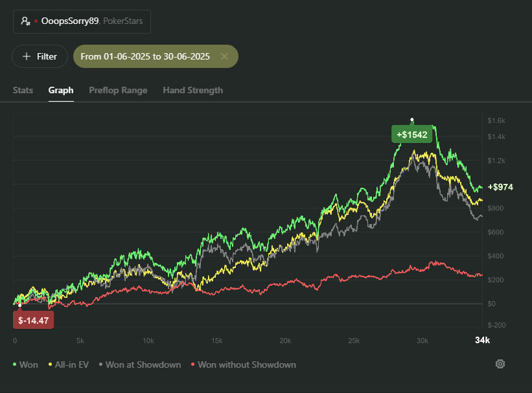
Task: Click the date range filter chip
Action: pyautogui.click(x=156, y=56)
